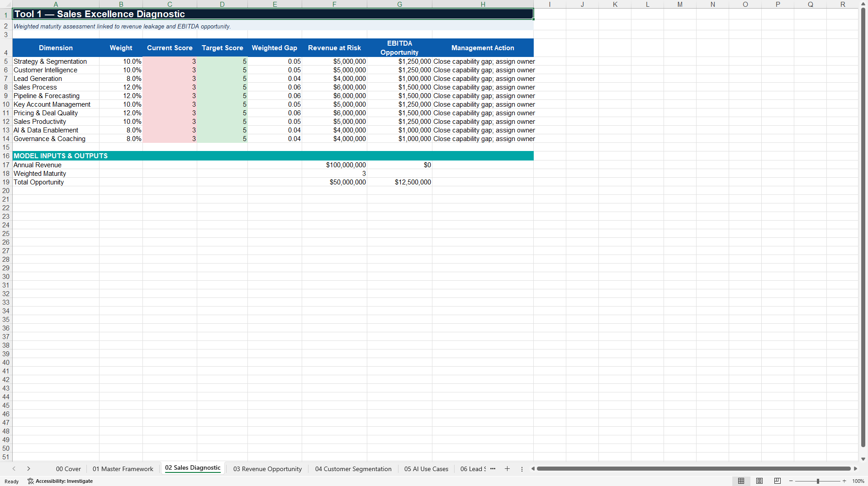Switch to Page Layout view icon
Screen dimensions: 868x486
(x=759, y=481)
